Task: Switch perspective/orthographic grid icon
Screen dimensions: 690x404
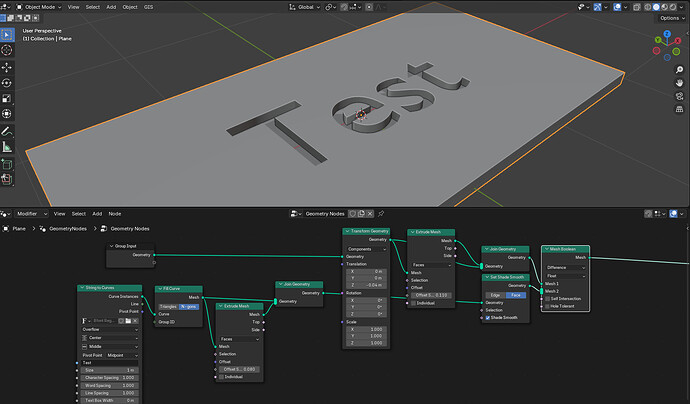Action: click(x=679, y=109)
